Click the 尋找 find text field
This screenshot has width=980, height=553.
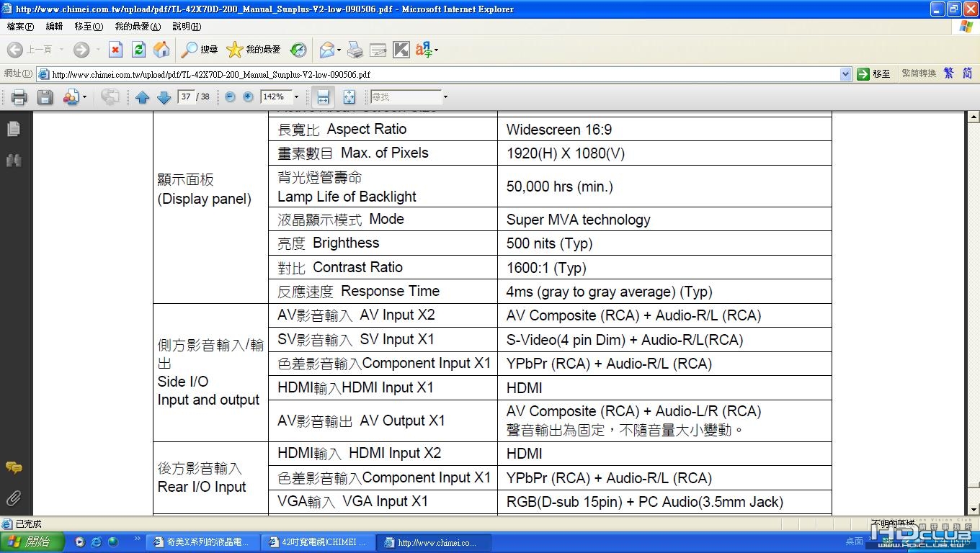pos(405,96)
